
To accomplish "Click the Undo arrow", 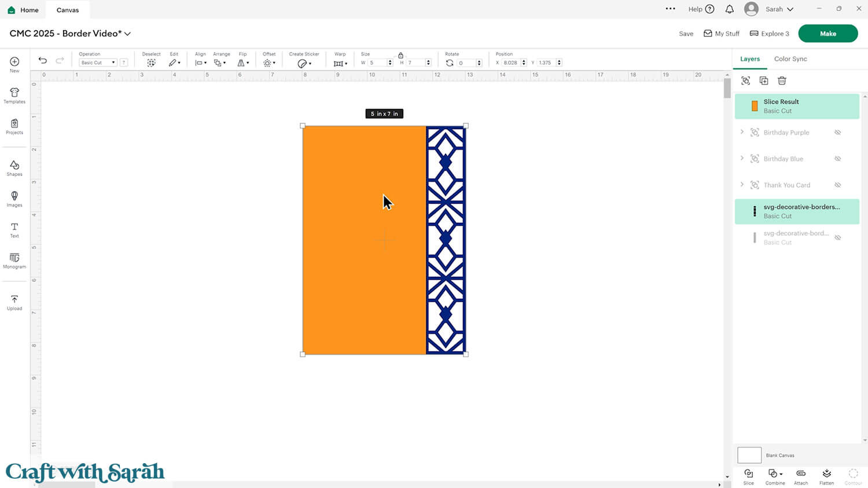I will (43, 61).
